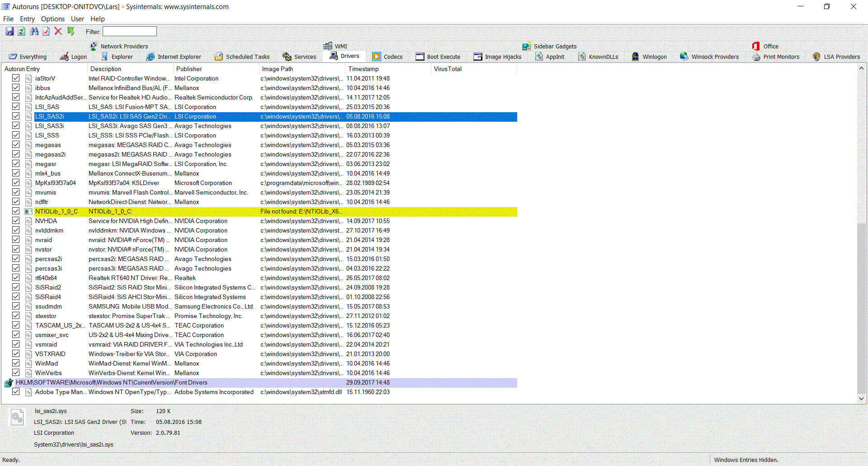868x466 pixels.
Task: Sort by the Autorun Entry column header
Action: coord(44,69)
